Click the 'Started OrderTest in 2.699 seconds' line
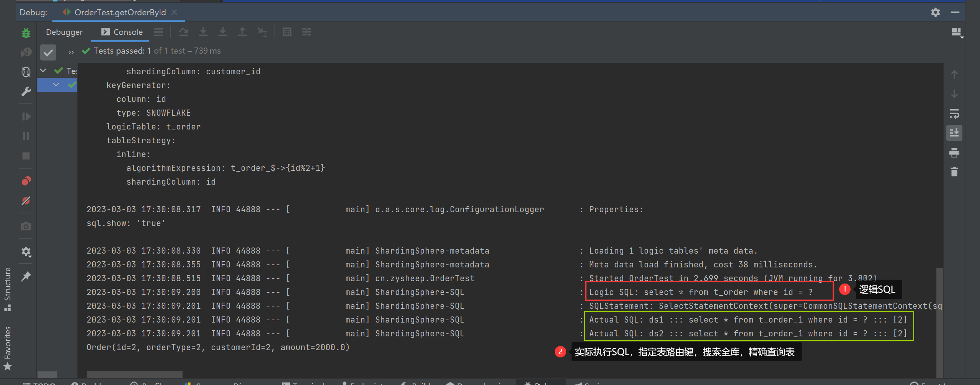The width and height of the screenshot is (980, 385). 733,279
